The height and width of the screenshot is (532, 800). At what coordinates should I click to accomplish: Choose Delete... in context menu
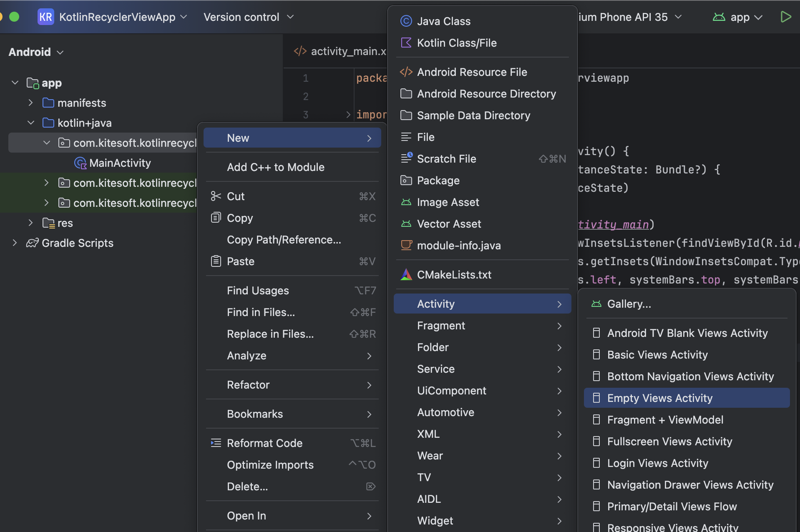pyautogui.click(x=292, y=487)
